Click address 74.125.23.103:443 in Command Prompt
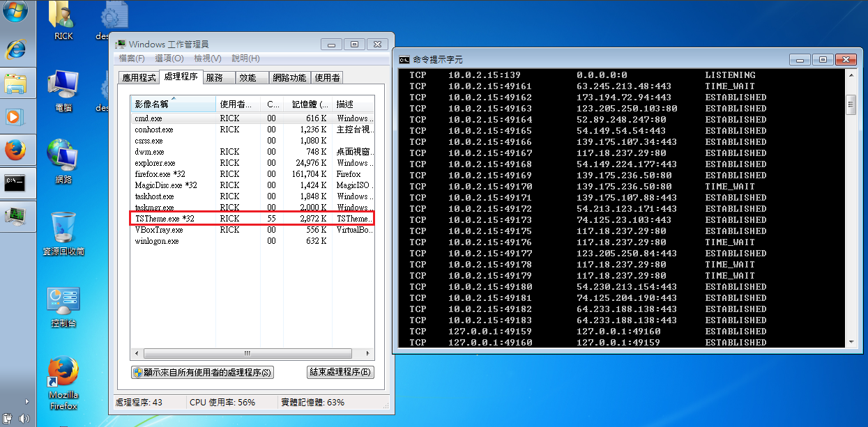 [x=624, y=219]
